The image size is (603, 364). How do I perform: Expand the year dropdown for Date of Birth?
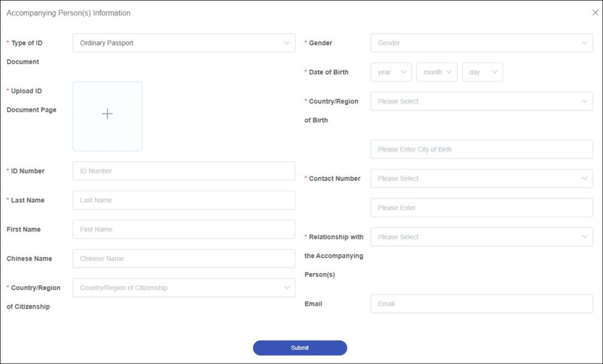point(390,72)
